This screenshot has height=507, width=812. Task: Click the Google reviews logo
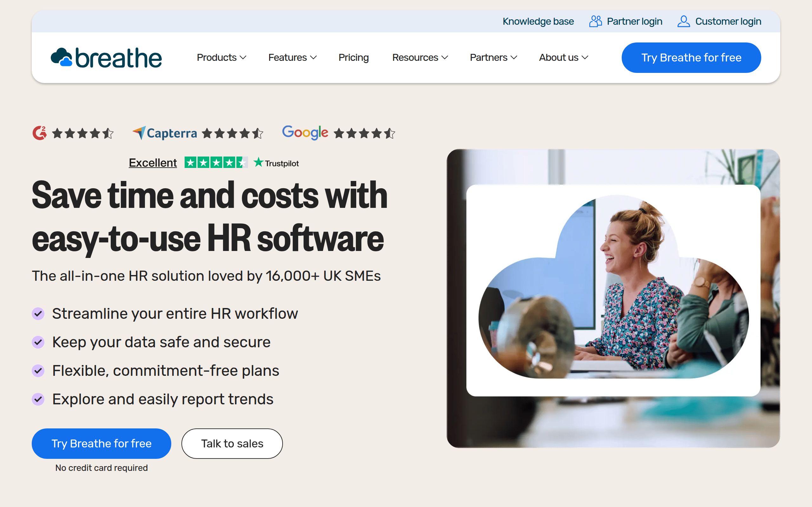305,132
